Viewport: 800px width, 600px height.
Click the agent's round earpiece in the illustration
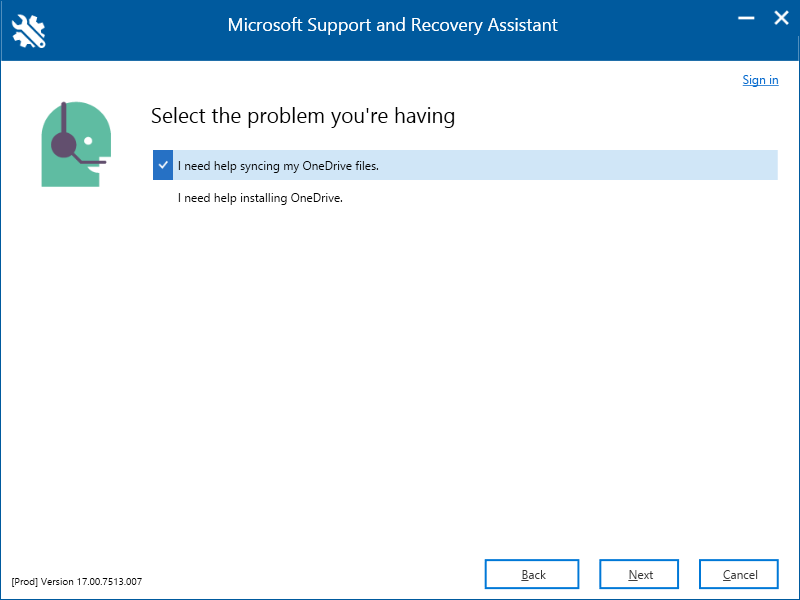coord(64,144)
